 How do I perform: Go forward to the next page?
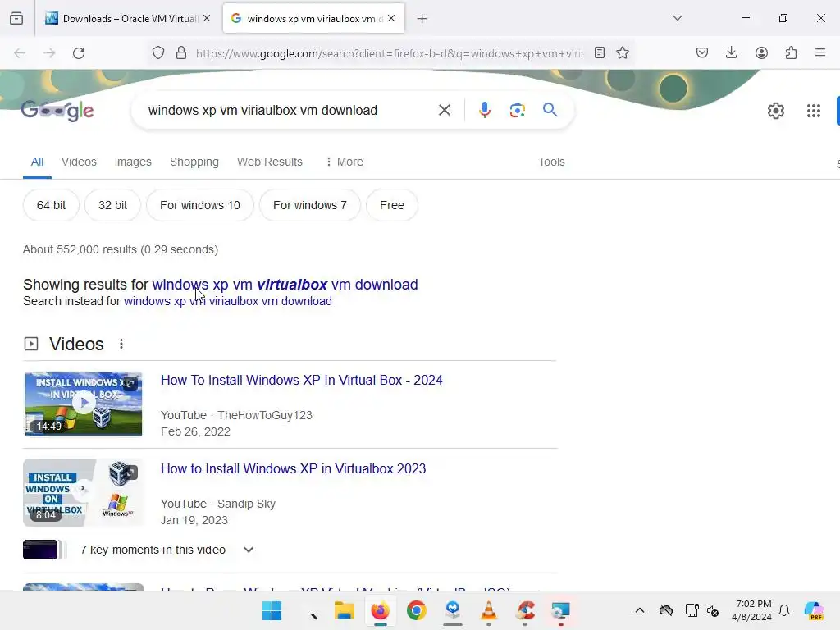tap(49, 53)
